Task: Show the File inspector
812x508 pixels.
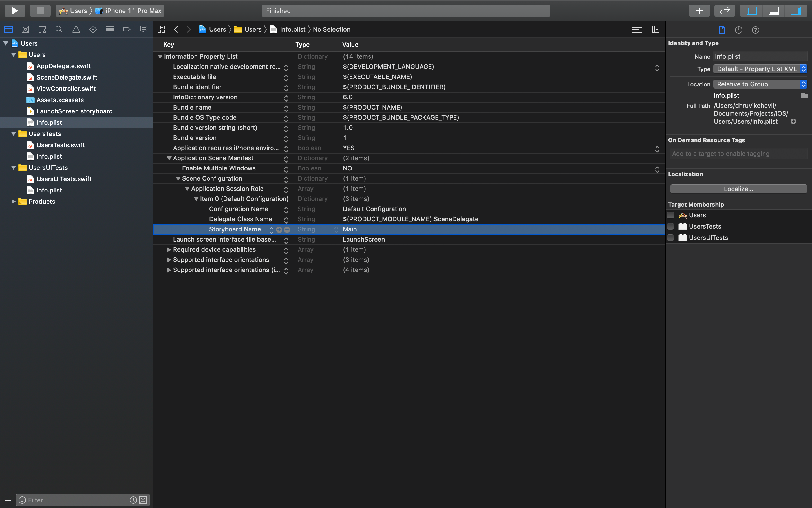Action: click(722, 30)
